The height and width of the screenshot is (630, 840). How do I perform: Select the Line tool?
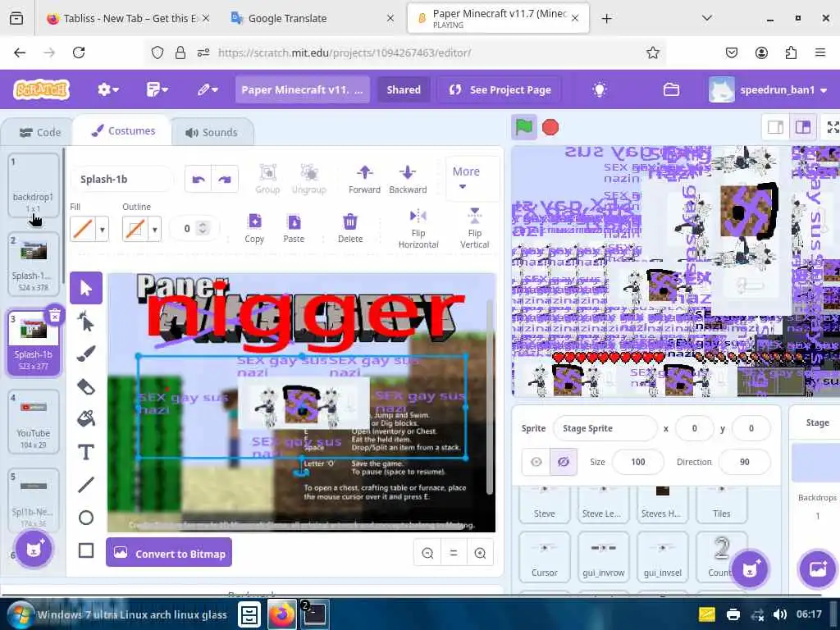coord(85,485)
